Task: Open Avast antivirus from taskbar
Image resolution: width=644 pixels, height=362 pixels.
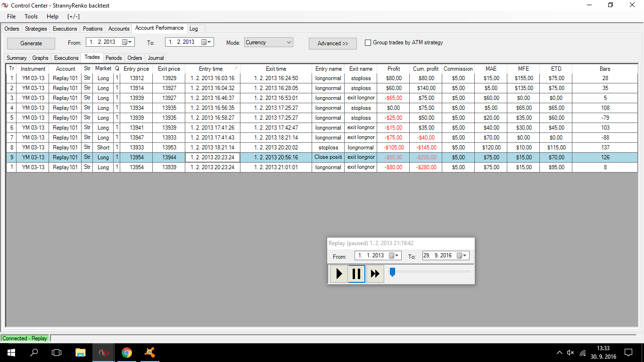Action: 150,353
